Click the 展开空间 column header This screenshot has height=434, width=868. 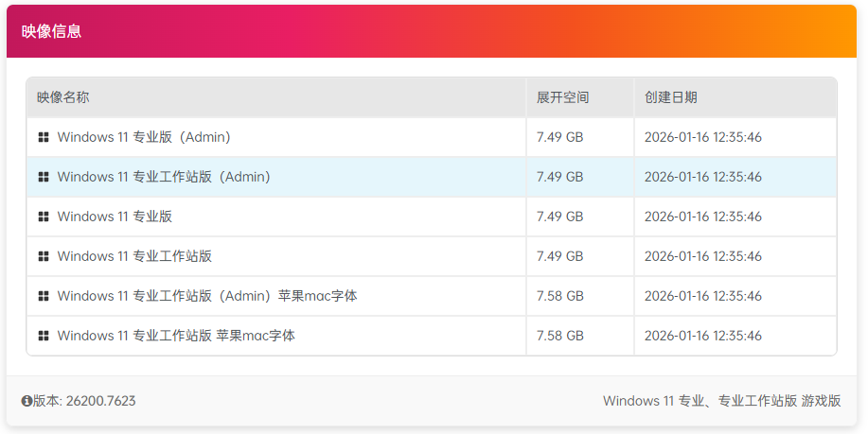pos(562,97)
